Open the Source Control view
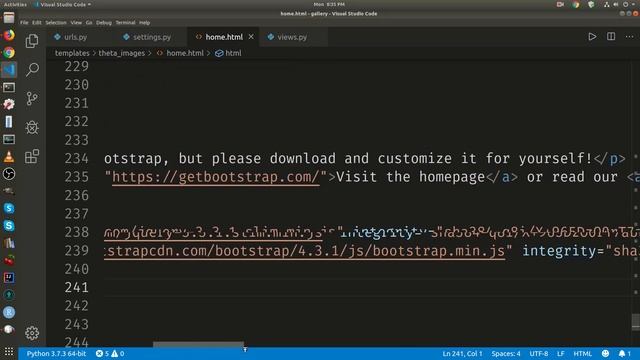640x360 pixels. point(32,98)
